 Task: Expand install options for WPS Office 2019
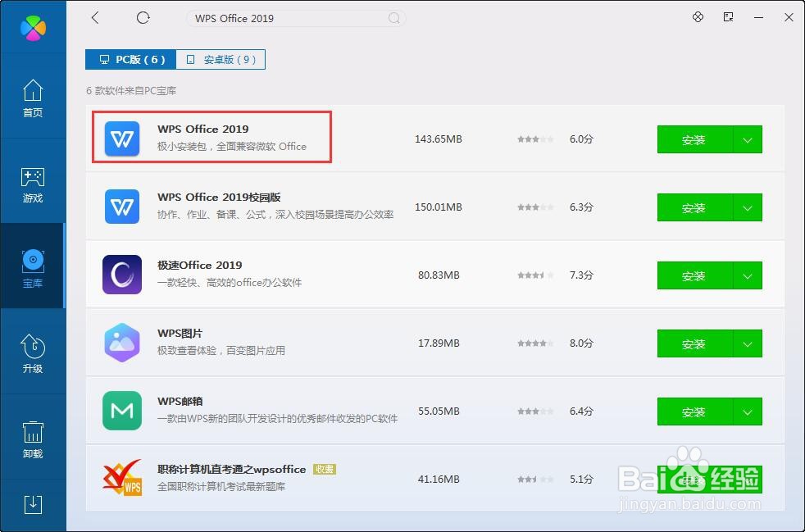click(748, 139)
